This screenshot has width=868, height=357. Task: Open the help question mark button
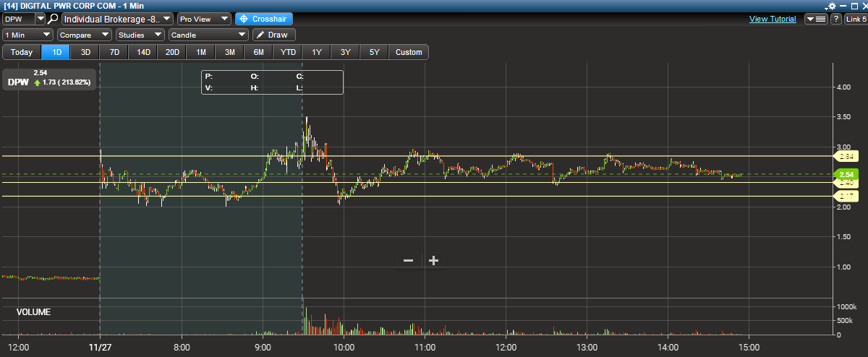(835, 19)
